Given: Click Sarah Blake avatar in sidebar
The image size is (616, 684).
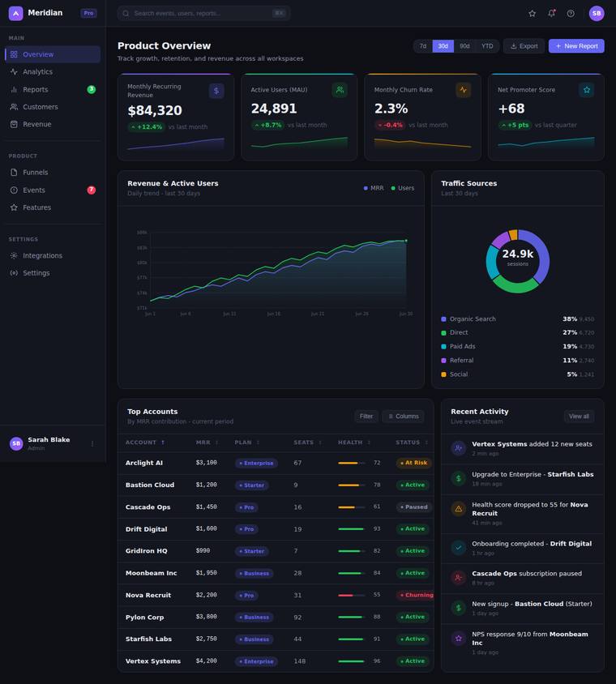Looking at the screenshot, I should 16,443.
